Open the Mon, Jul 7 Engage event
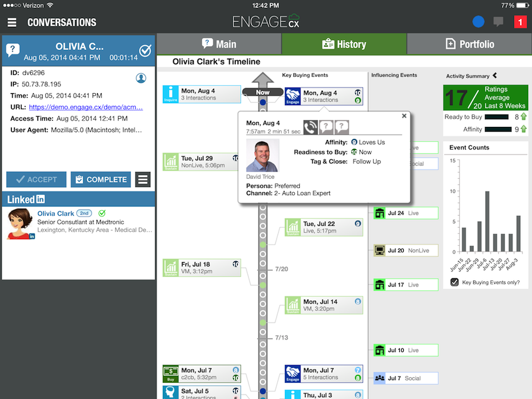The image size is (532, 399). (x=324, y=373)
